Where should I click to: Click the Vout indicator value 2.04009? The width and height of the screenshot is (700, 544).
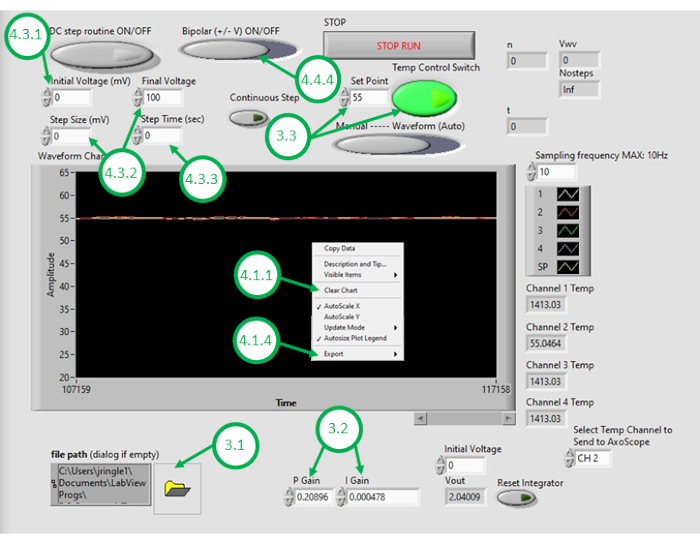[x=465, y=497]
